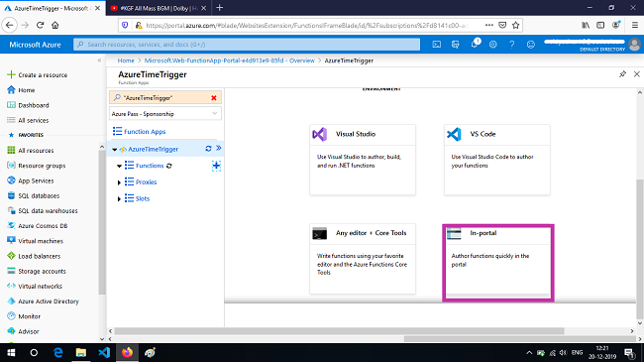Viewport: 644px width, 362px height.
Task: Refresh the Functions list
Action: pos(169,166)
